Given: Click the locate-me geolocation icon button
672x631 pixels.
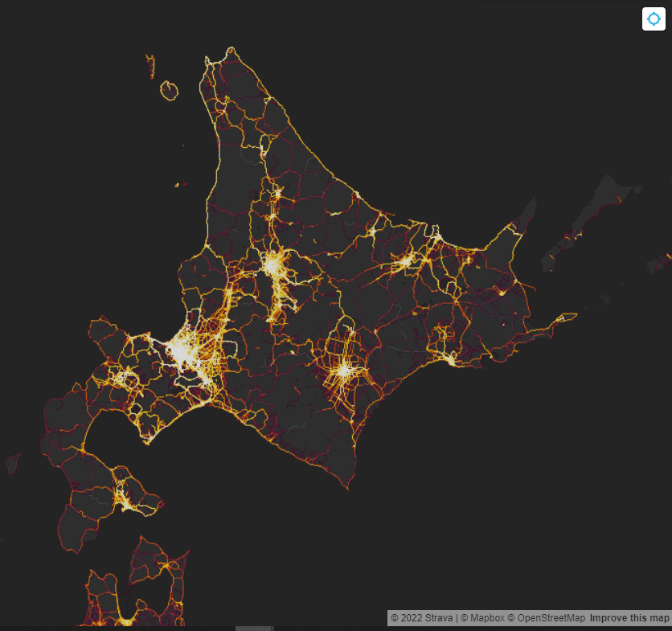Looking at the screenshot, I should (x=654, y=18).
